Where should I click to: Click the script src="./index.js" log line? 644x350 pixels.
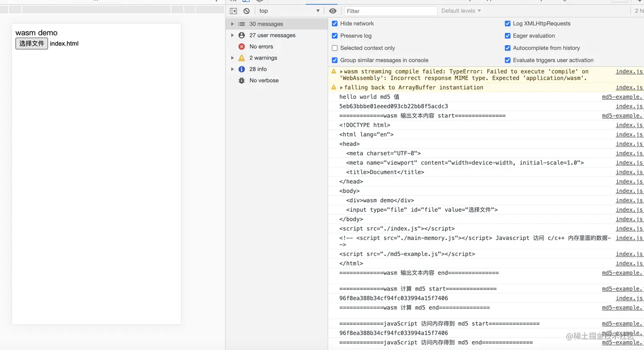397,229
